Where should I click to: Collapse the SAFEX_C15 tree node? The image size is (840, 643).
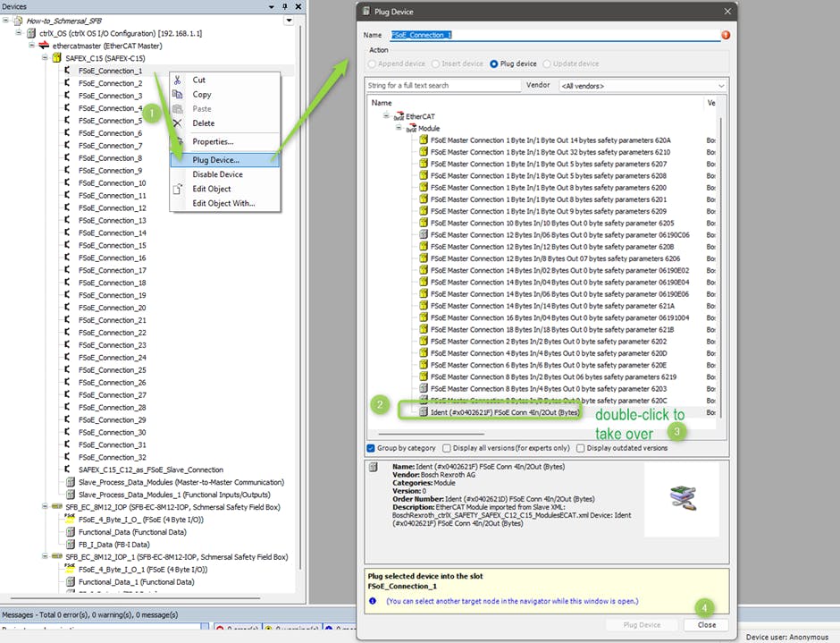[46, 58]
